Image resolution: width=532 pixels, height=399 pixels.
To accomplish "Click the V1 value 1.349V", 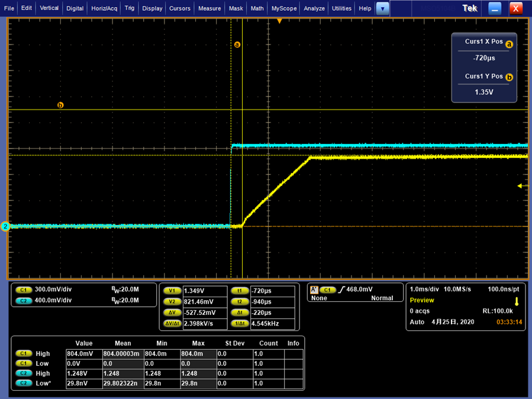I will coord(205,291).
